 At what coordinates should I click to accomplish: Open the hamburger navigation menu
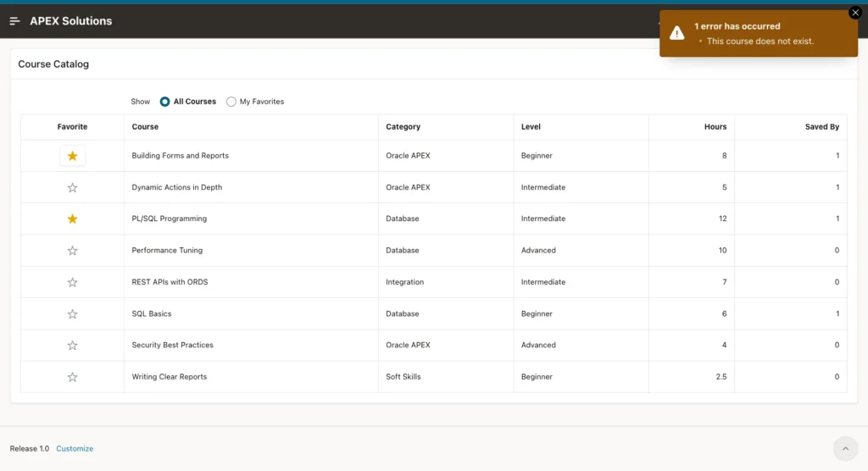pos(15,21)
